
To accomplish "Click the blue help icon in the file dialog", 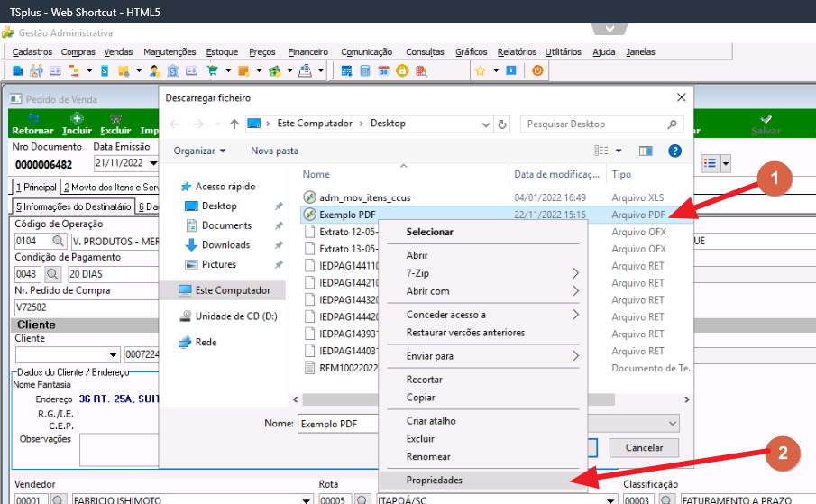I will (674, 151).
